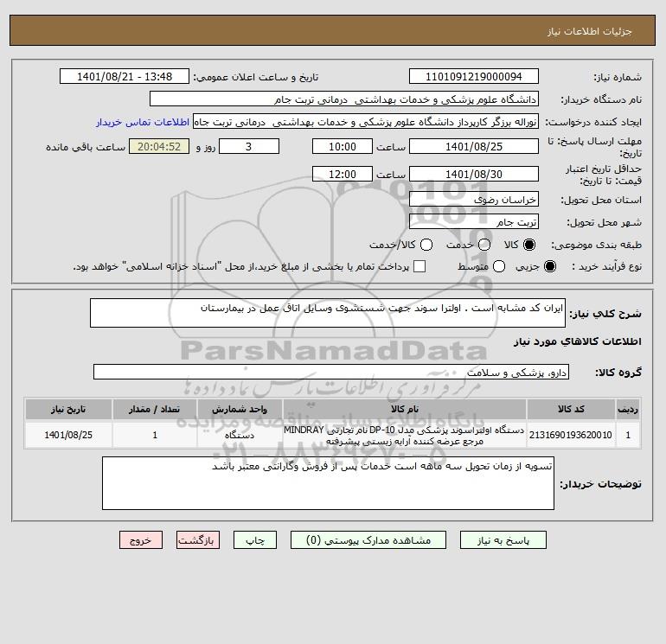Select the خدمت radio button
This screenshot has height=644, width=666.
[x=484, y=245]
